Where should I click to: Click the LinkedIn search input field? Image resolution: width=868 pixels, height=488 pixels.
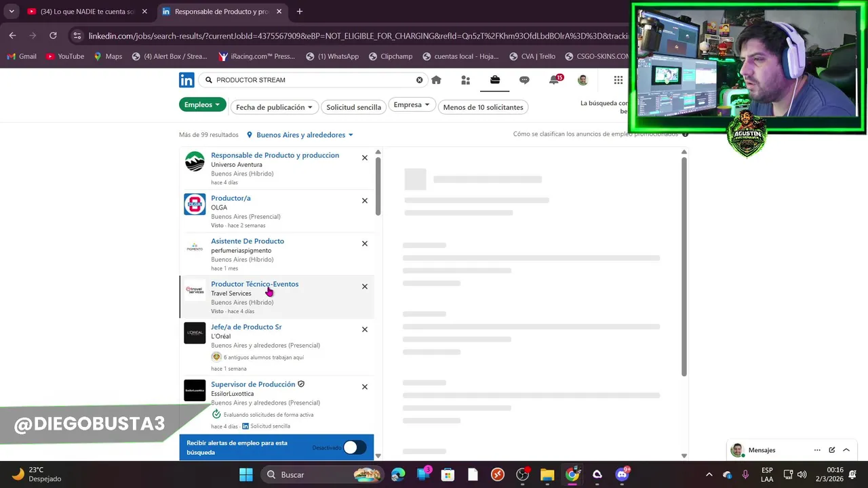(x=312, y=80)
